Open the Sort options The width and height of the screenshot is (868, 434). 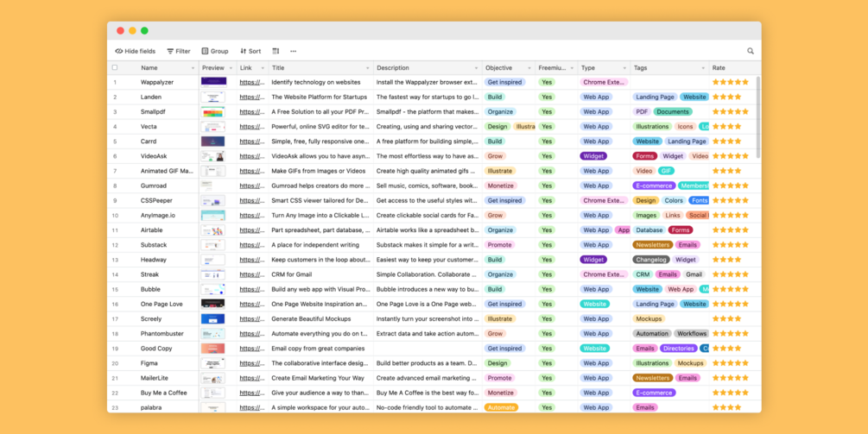click(x=250, y=51)
